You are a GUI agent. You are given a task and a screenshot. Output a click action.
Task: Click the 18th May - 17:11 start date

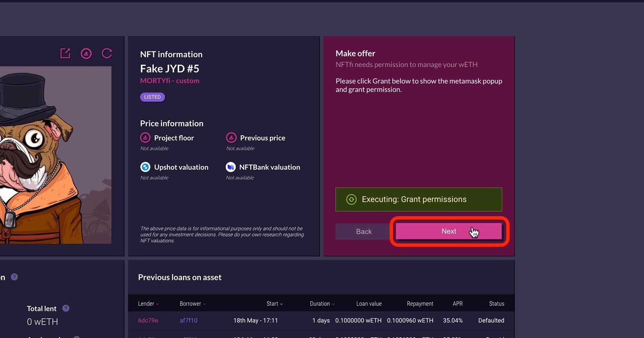256,320
